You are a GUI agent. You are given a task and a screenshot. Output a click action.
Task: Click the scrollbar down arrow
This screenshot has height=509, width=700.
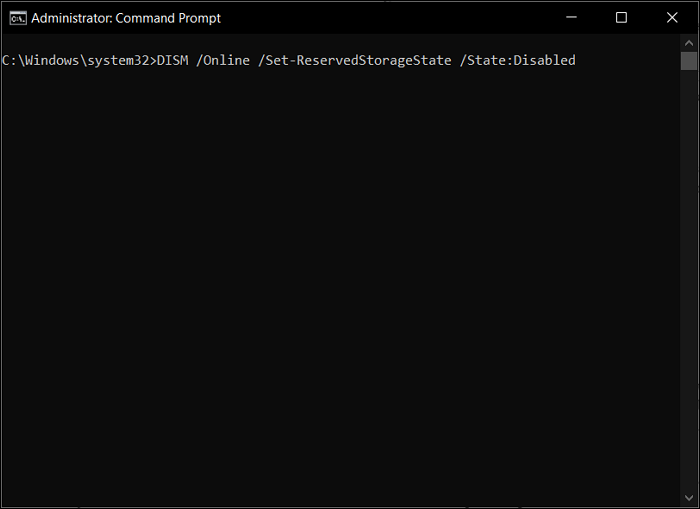tap(689, 498)
